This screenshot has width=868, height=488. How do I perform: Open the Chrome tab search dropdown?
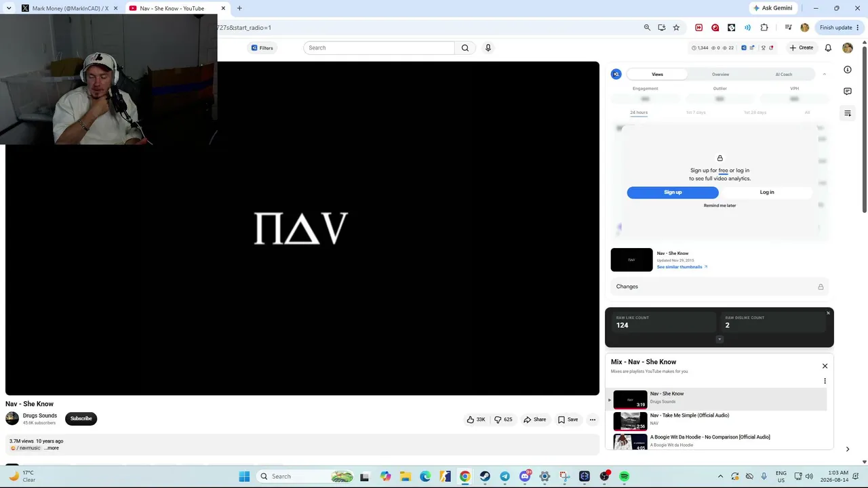(9, 8)
